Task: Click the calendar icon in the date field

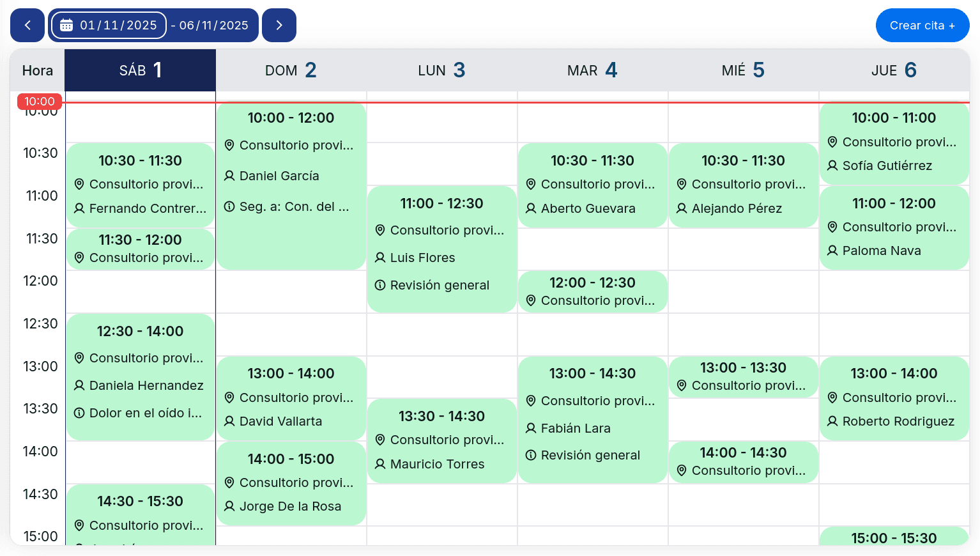Action: [66, 26]
